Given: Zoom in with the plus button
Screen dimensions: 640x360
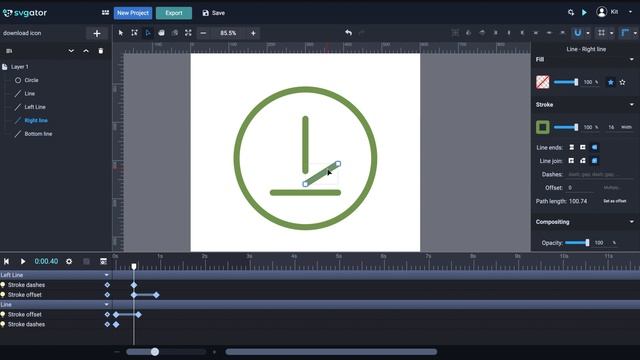Looking at the screenshot, I should pyautogui.click(x=253, y=33).
